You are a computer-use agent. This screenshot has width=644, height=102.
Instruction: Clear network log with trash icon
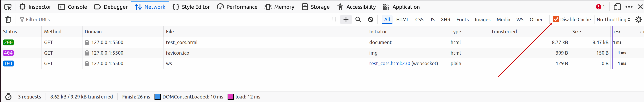coord(8,20)
